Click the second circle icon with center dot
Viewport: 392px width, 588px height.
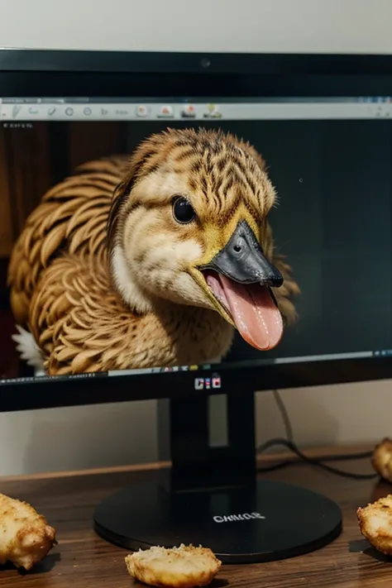pos(88,112)
